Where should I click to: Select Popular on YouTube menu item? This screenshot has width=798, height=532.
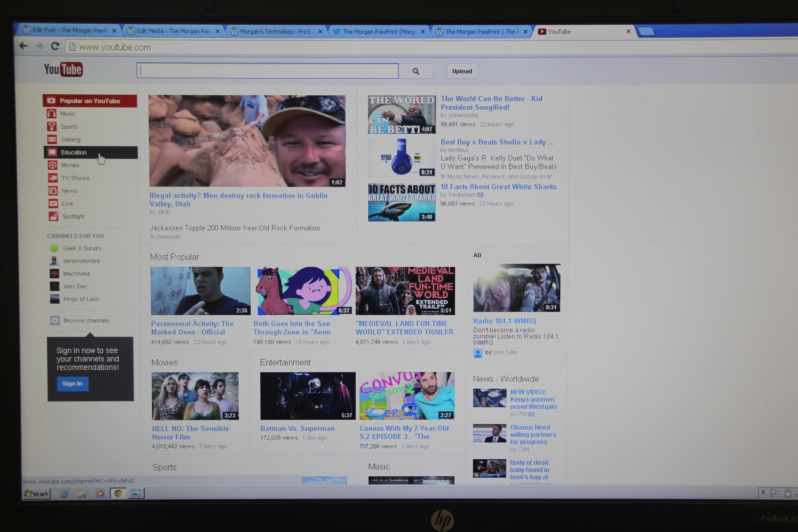point(90,101)
